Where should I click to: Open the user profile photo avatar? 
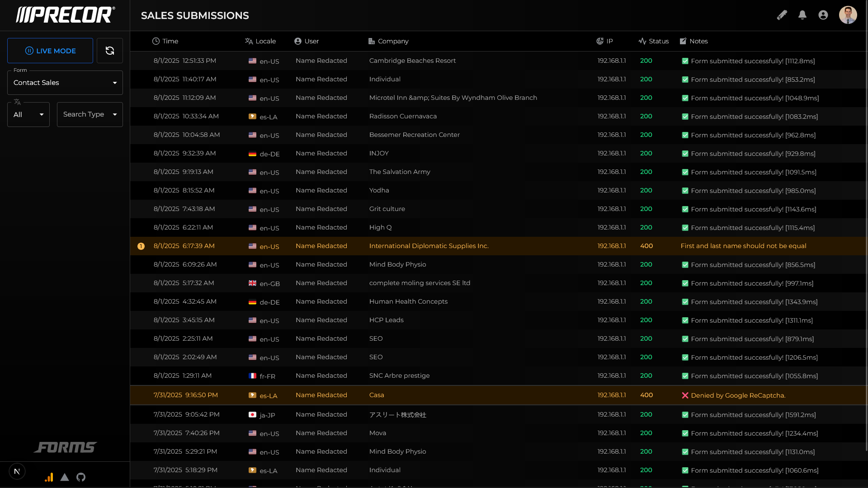pyautogui.click(x=848, y=15)
